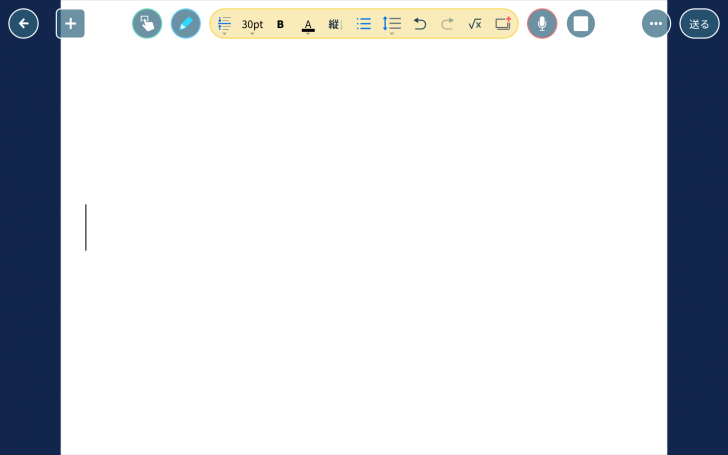728x455 pixels.
Task: Start voice recording with microphone
Action: click(542, 24)
